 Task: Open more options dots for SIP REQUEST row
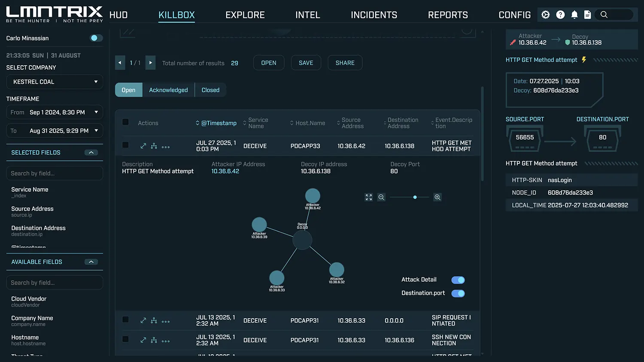click(166, 322)
